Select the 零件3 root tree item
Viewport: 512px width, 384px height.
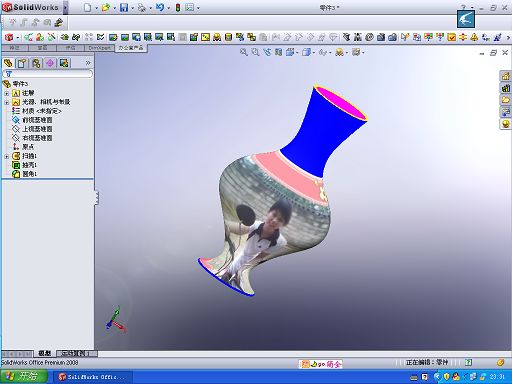(20, 84)
